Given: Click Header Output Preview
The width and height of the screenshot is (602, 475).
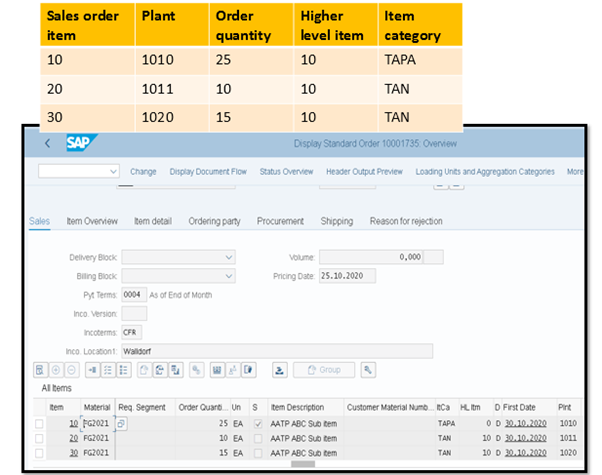Looking at the screenshot, I should pos(361,172).
